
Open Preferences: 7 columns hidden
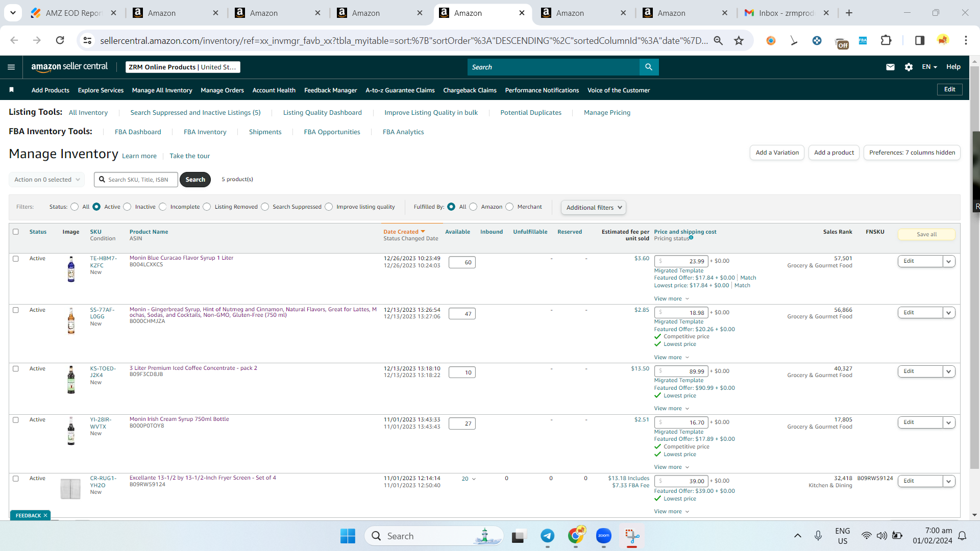(912, 153)
